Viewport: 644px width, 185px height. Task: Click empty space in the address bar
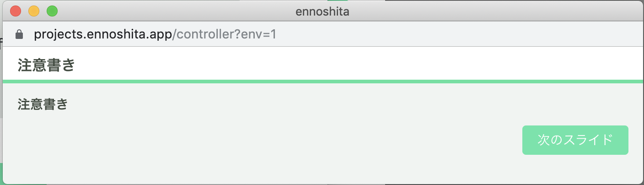[457, 35]
